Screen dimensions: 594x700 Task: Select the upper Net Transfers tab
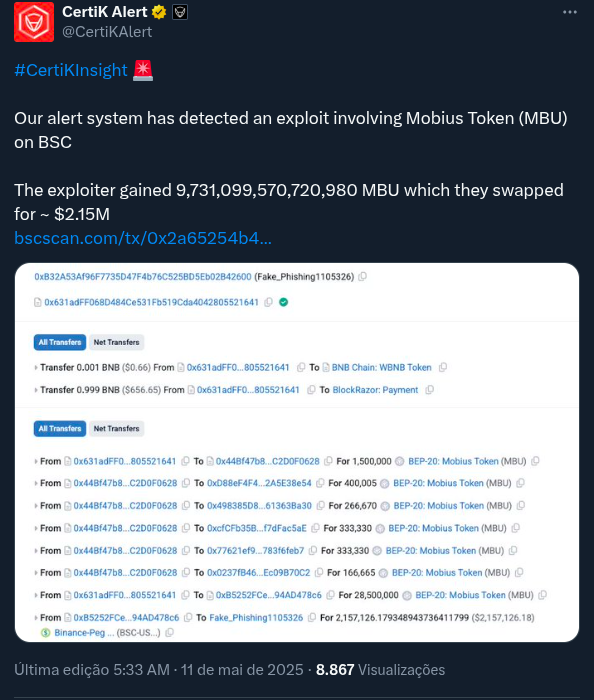pyautogui.click(x=116, y=342)
